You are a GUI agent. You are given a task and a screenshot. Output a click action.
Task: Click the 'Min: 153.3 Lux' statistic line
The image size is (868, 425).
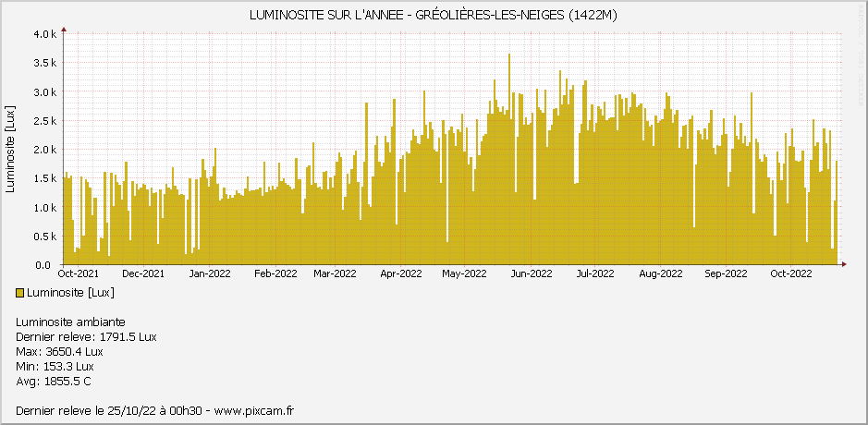coord(55,367)
